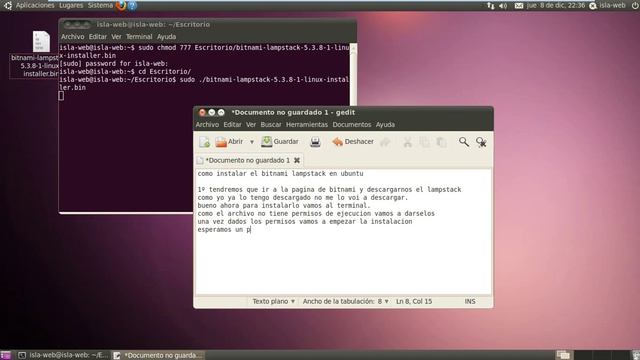Open the Aplicaciones panel menu
Viewport: 640px width, 360px height.
[35, 5]
